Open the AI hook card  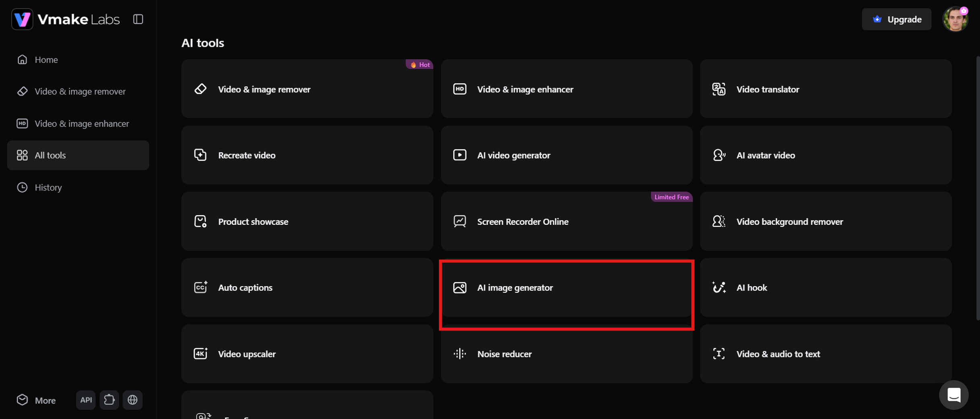[826, 287]
